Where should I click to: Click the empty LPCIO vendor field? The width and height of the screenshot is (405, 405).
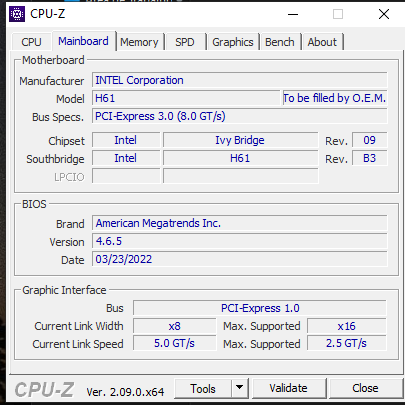tap(126, 176)
